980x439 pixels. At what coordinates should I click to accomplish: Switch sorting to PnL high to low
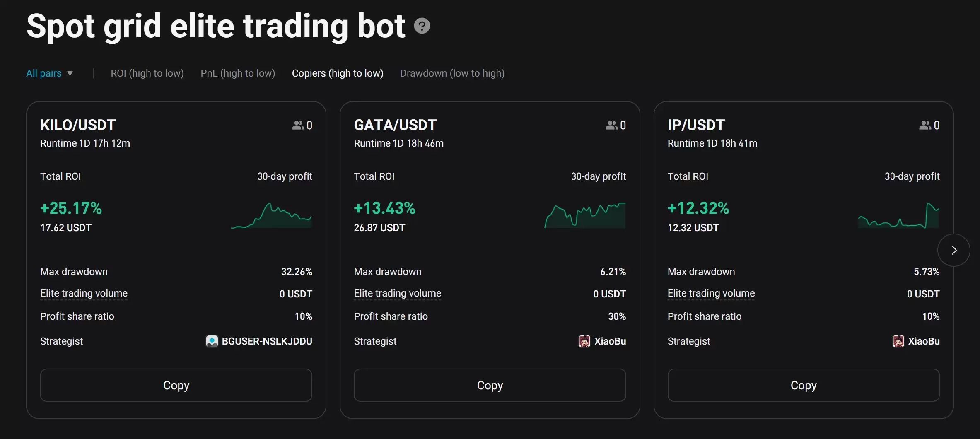point(238,73)
